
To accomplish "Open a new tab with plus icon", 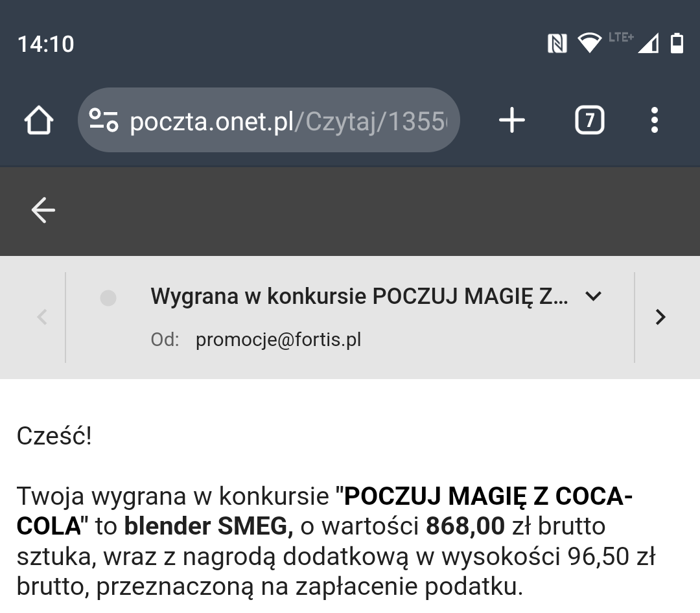I will (512, 121).
